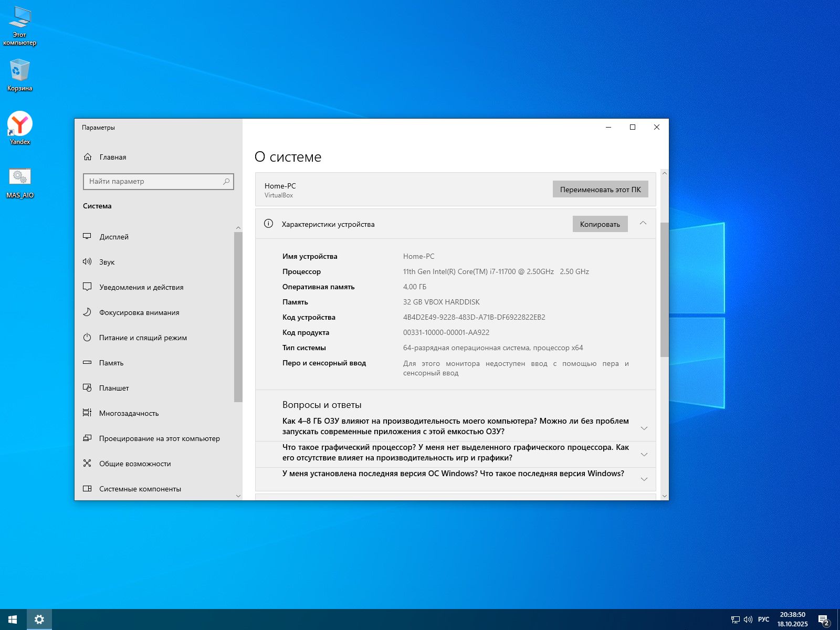This screenshot has height=630, width=840.
Task: Click the Найти параметр search field
Action: click(x=152, y=182)
